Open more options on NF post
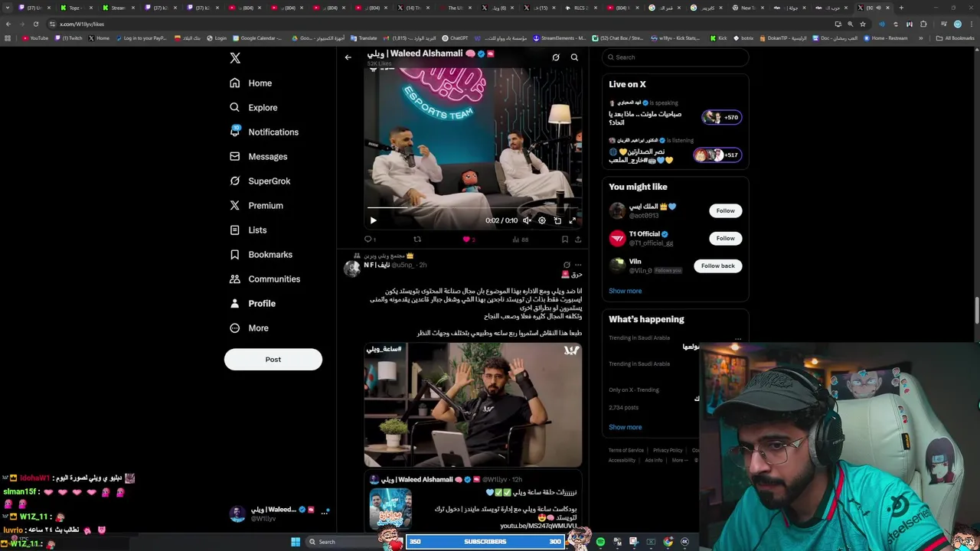Image resolution: width=980 pixels, height=551 pixels. 578,265
